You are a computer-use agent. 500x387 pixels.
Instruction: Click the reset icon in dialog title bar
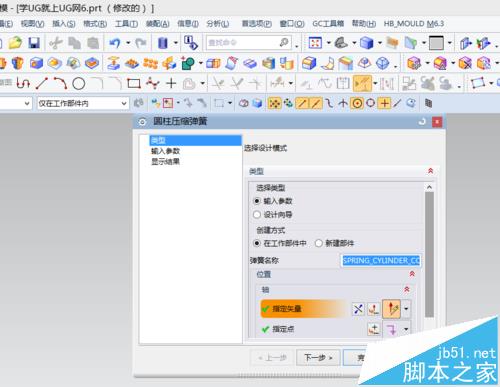(422, 122)
